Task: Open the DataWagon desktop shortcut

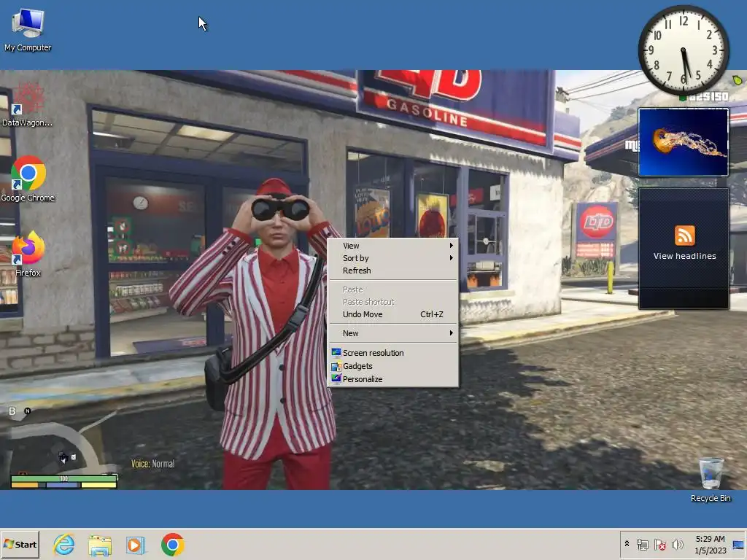Action: tap(27, 105)
